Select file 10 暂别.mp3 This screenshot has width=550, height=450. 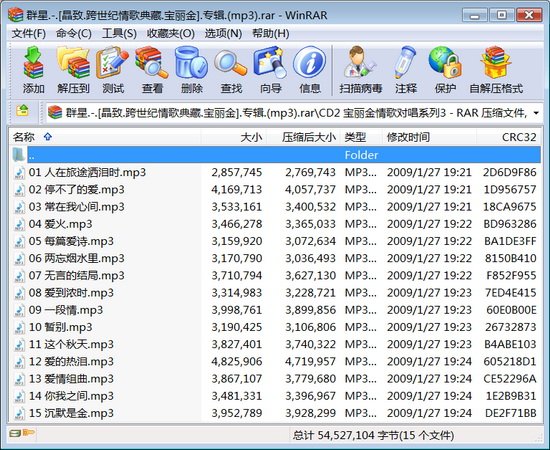point(276,327)
